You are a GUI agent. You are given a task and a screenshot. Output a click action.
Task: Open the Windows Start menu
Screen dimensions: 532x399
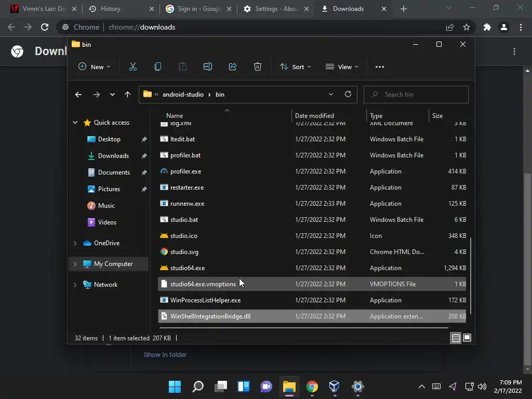pyautogui.click(x=175, y=387)
